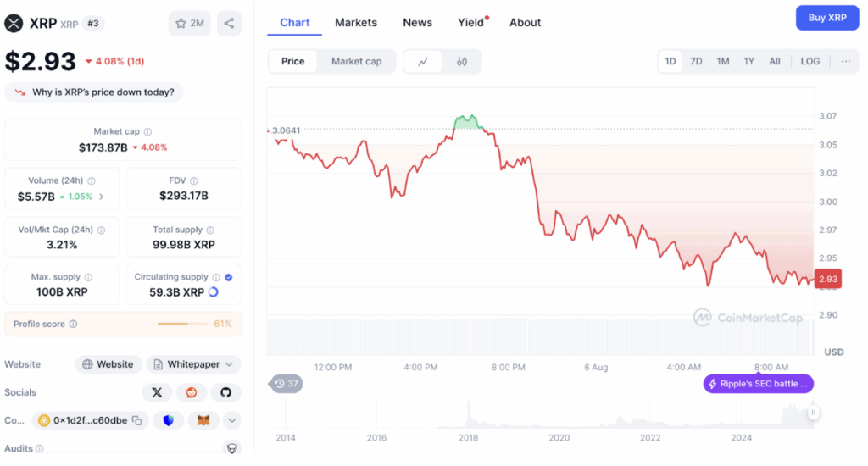Viewport: 868px width, 466px height.
Task: Click the blue shield wallet icon
Action: click(169, 420)
